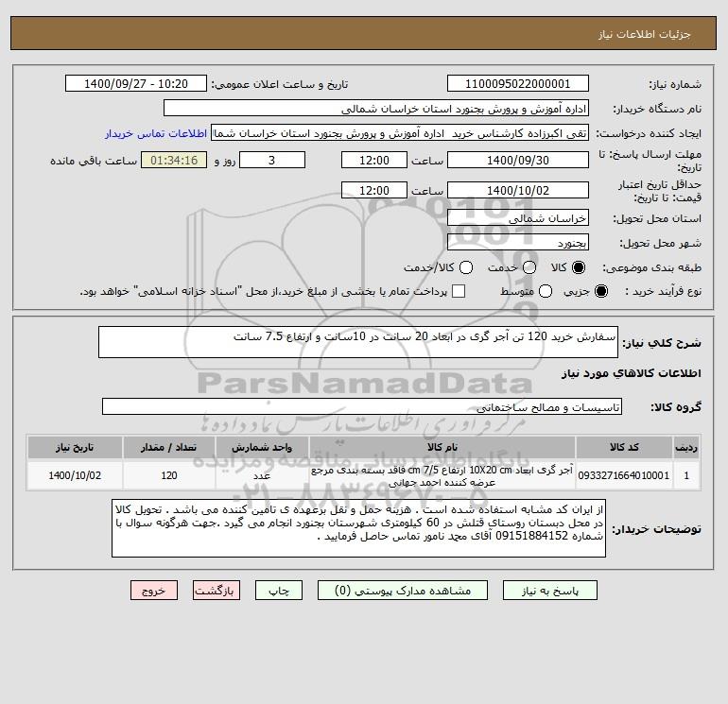
Task: Click the price validity date 1400/10/02
Action: [518, 190]
